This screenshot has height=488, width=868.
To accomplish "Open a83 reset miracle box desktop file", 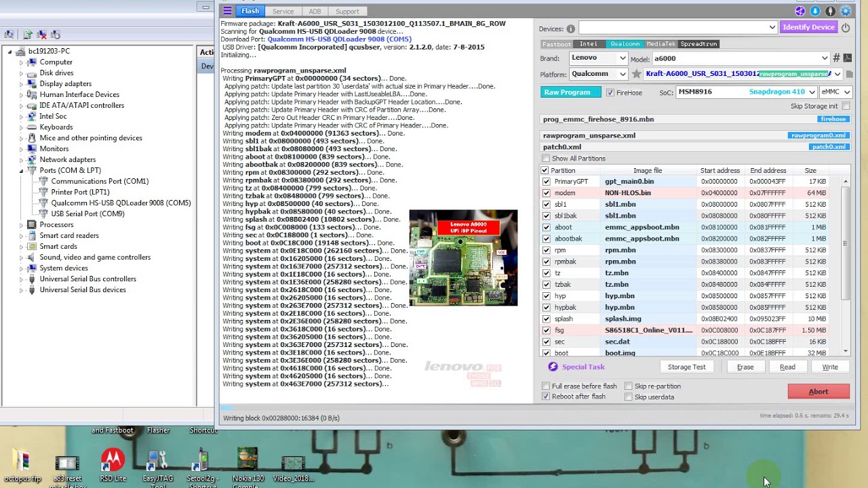I will [67, 469].
